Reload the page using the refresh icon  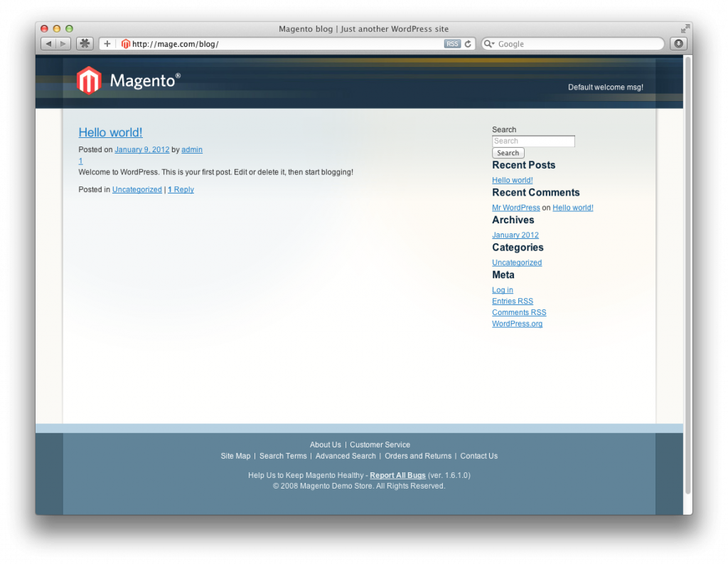click(x=466, y=43)
